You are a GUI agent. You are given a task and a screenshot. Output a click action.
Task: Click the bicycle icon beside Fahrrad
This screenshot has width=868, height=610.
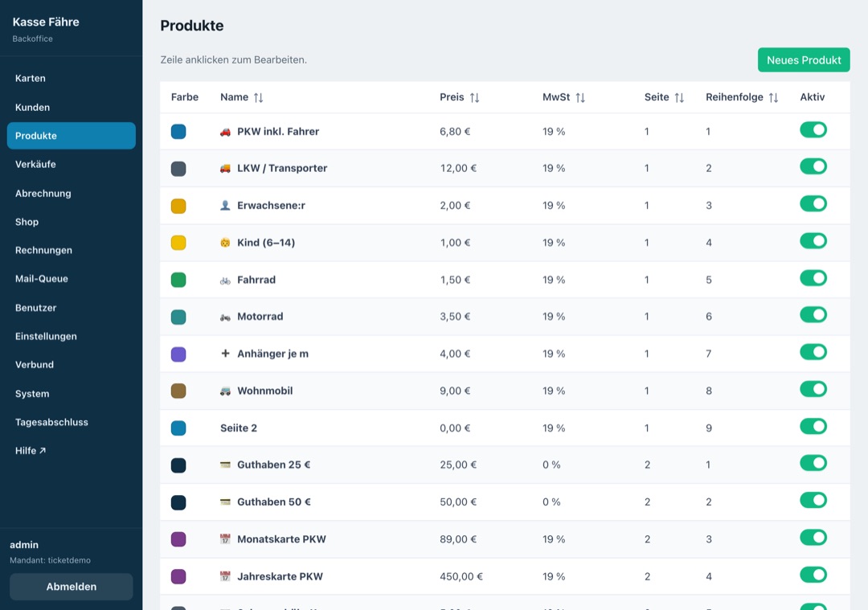[x=225, y=280]
